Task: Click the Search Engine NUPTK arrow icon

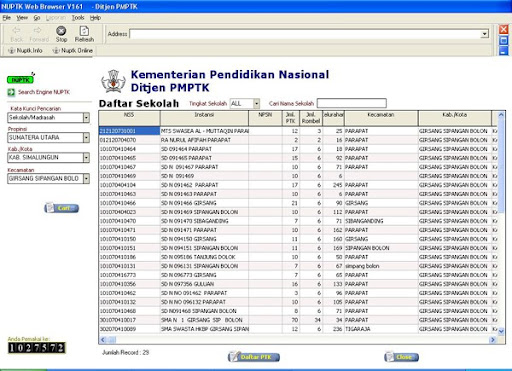Action: click(11, 92)
